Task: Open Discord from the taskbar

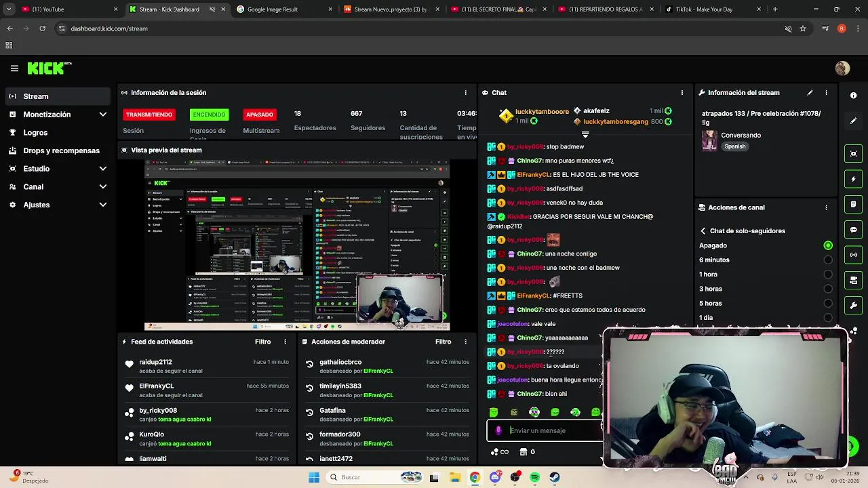Action: (x=495, y=477)
